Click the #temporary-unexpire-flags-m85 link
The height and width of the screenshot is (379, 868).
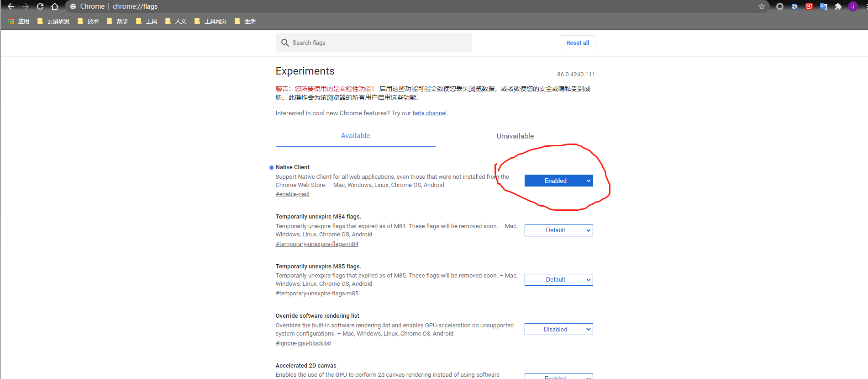(x=317, y=294)
